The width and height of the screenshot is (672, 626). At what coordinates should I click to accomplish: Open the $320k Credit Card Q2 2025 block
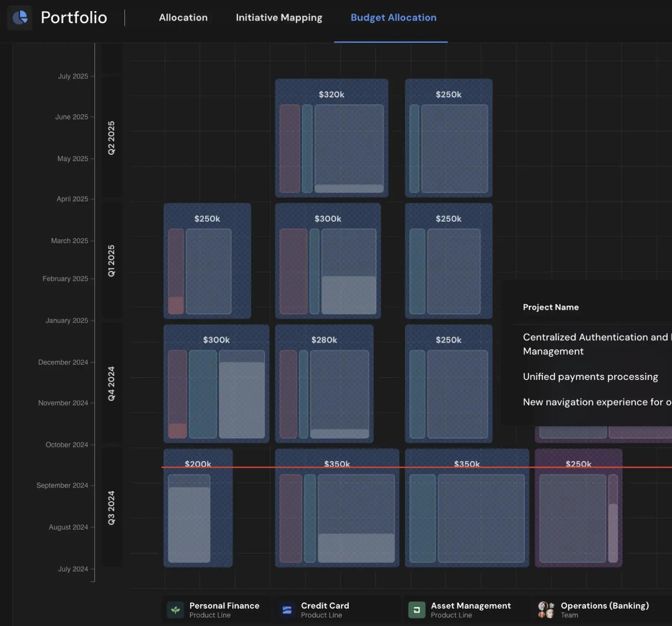(331, 138)
